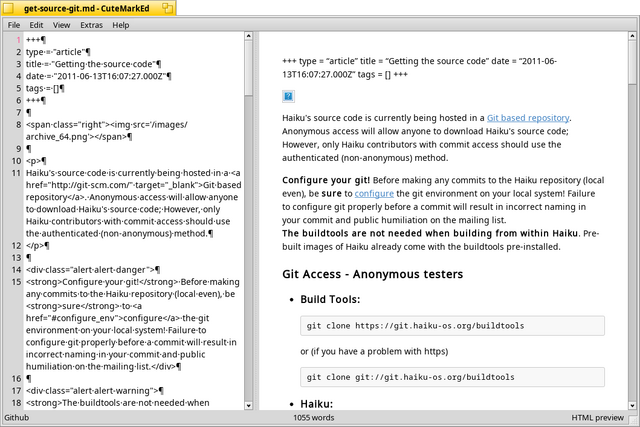Click line number 18 in the editor gutter
The image size is (640, 427).
[16, 403]
